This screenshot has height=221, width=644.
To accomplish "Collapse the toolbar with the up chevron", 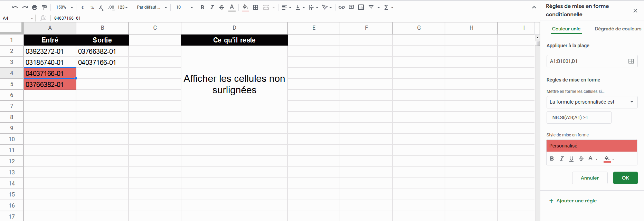I will pos(534,7).
